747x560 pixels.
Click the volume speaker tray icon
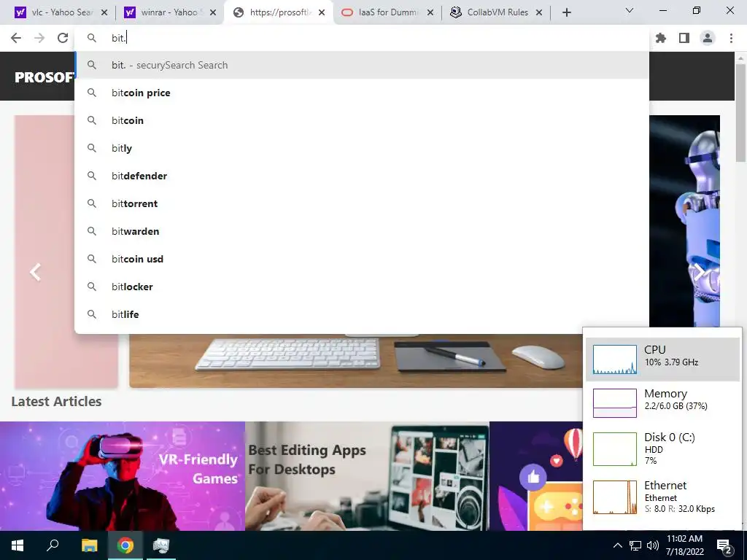[653, 545]
